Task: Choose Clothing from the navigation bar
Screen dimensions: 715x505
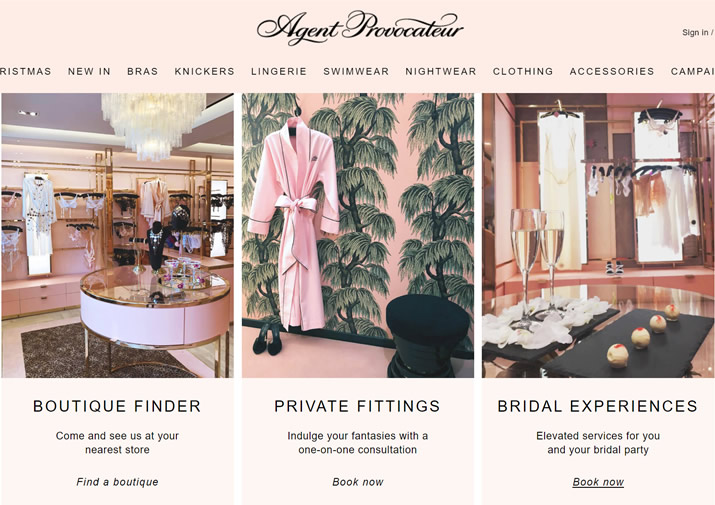Action: coord(523,72)
